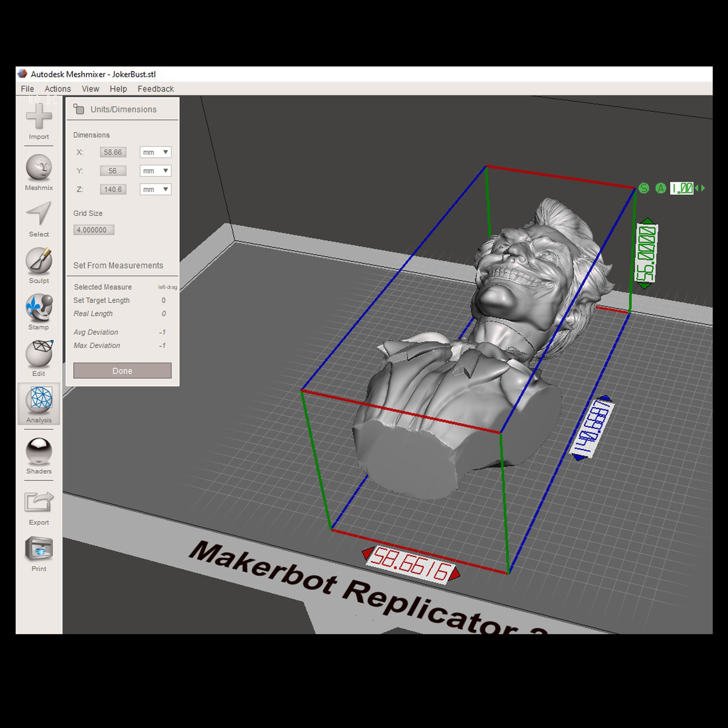Open the File menu

point(27,89)
